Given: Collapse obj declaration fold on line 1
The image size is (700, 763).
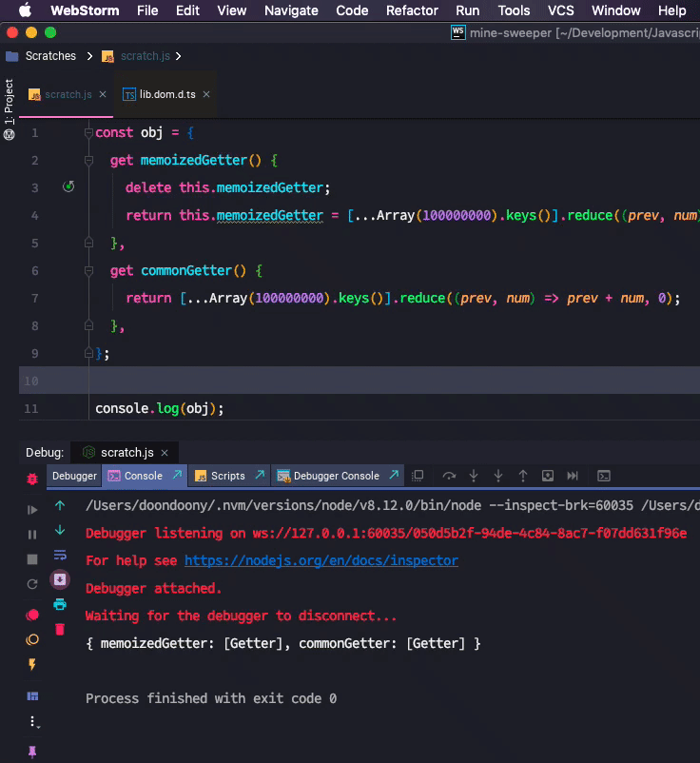Looking at the screenshot, I should pos(88,132).
